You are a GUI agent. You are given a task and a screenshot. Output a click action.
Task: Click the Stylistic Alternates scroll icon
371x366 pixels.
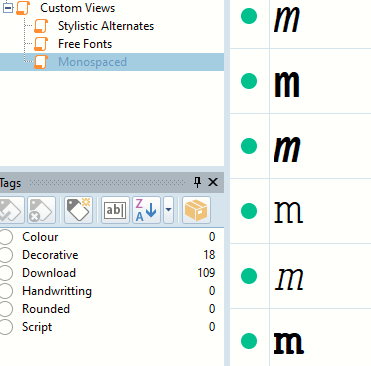point(41,26)
